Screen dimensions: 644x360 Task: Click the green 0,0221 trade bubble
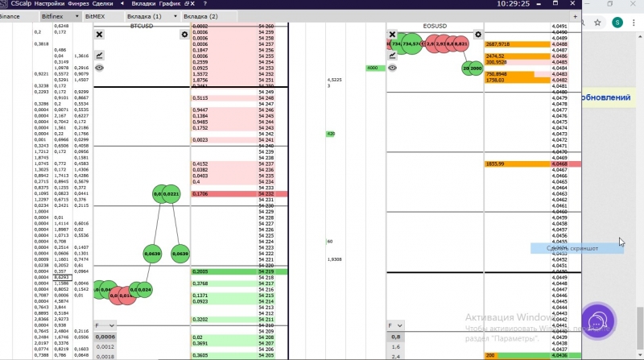tap(171, 194)
